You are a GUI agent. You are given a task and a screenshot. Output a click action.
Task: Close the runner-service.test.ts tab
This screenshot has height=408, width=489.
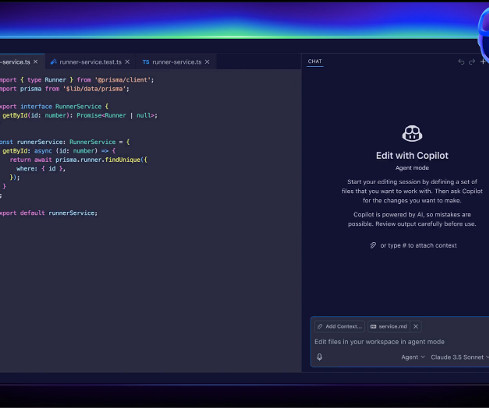(127, 62)
